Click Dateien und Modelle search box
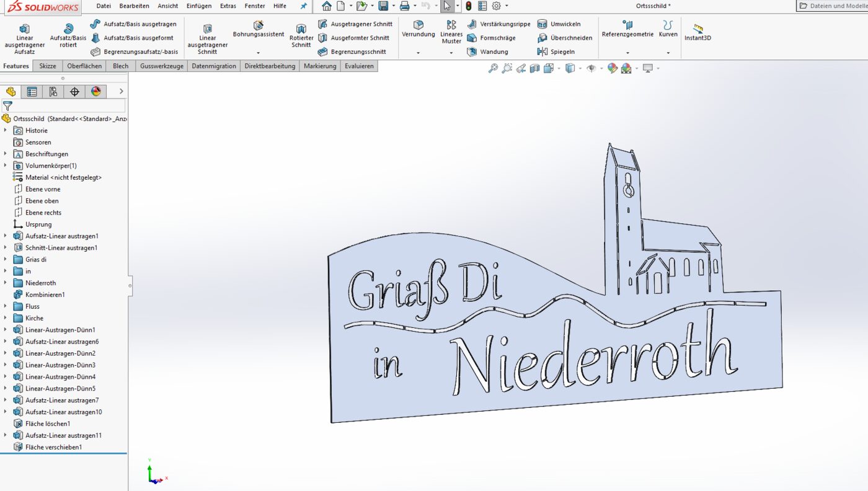 (832, 6)
